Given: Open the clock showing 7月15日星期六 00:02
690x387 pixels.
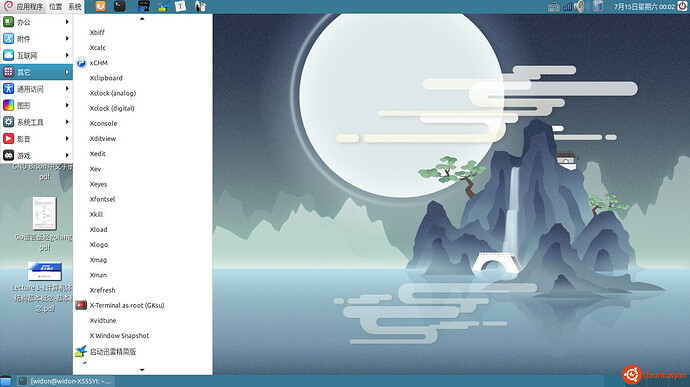Looking at the screenshot, I should [x=644, y=7].
